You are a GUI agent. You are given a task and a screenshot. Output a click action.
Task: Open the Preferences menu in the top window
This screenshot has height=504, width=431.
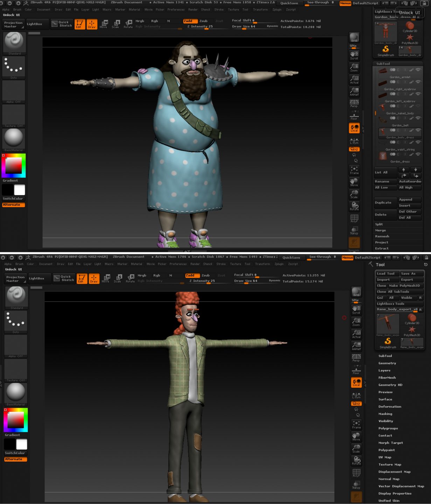[x=176, y=10]
